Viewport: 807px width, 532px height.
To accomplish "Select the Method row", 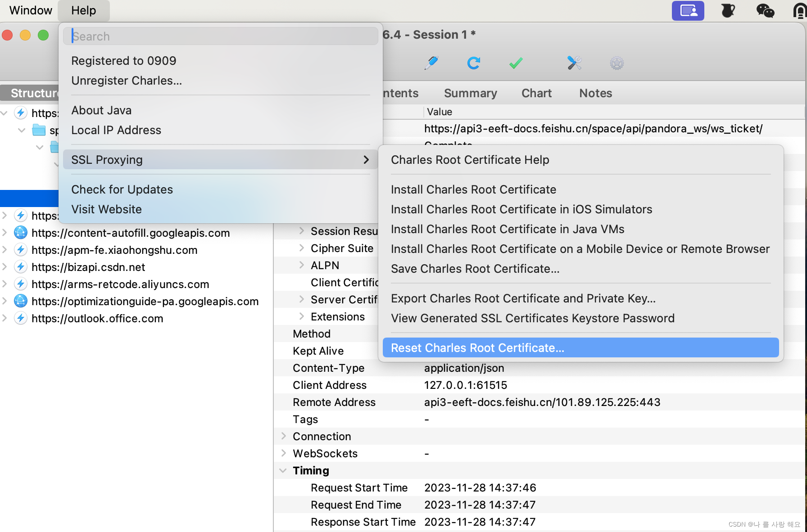I will coord(326,334).
